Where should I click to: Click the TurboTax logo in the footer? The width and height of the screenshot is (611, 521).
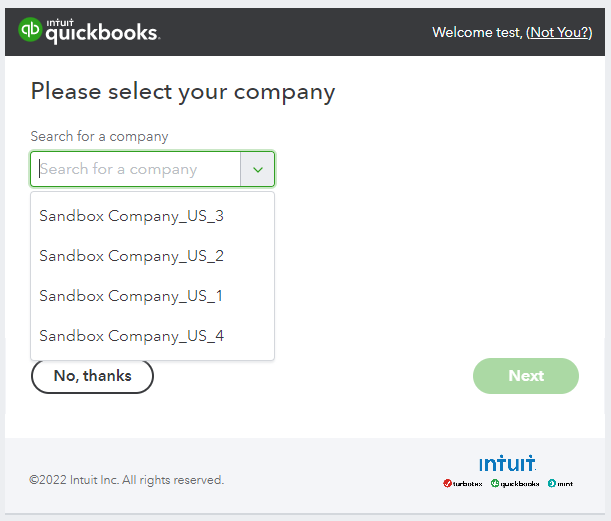463,484
